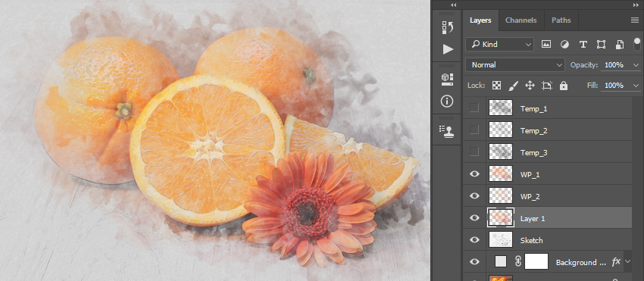Viewport: 644px width, 281px height.
Task: Select the Sketch layer thumbnail
Action: point(501,240)
